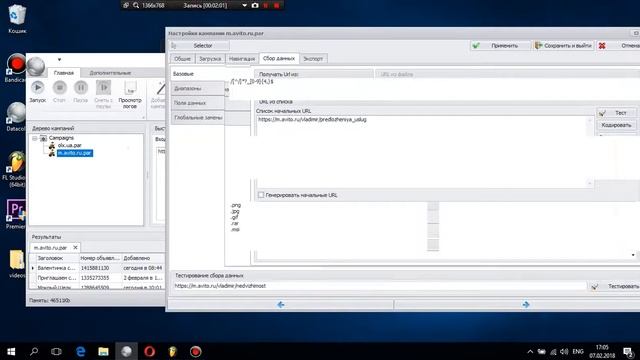The image size is (640, 360).
Task: Open Windows search in taskbar
Action: coord(34,351)
